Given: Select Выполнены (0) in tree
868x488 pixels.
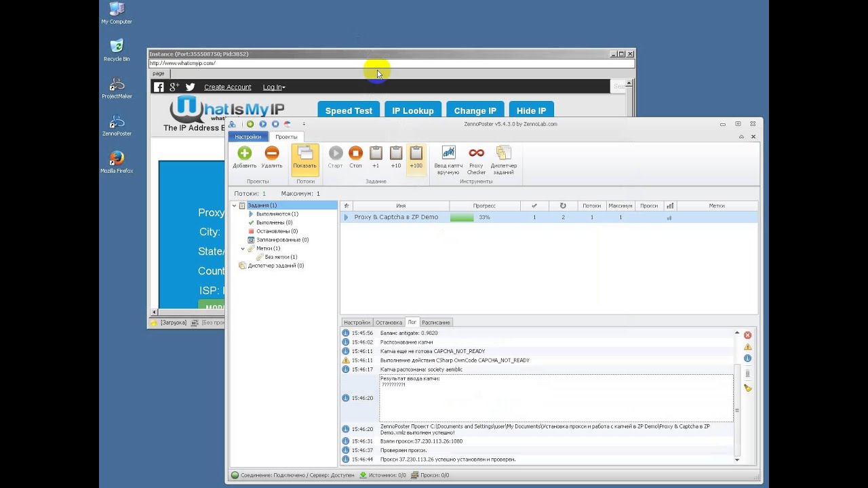Looking at the screenshot, I should tap(275, 222).
